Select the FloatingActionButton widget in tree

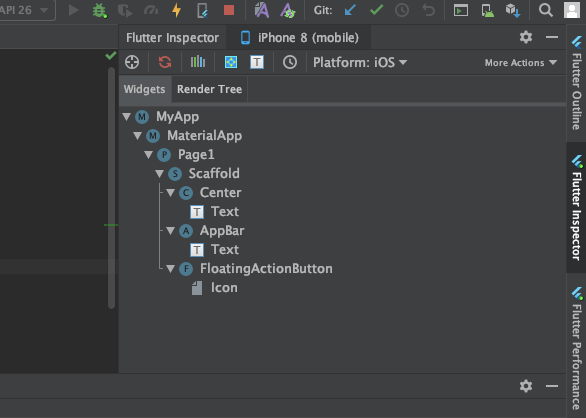coord(266,269)
